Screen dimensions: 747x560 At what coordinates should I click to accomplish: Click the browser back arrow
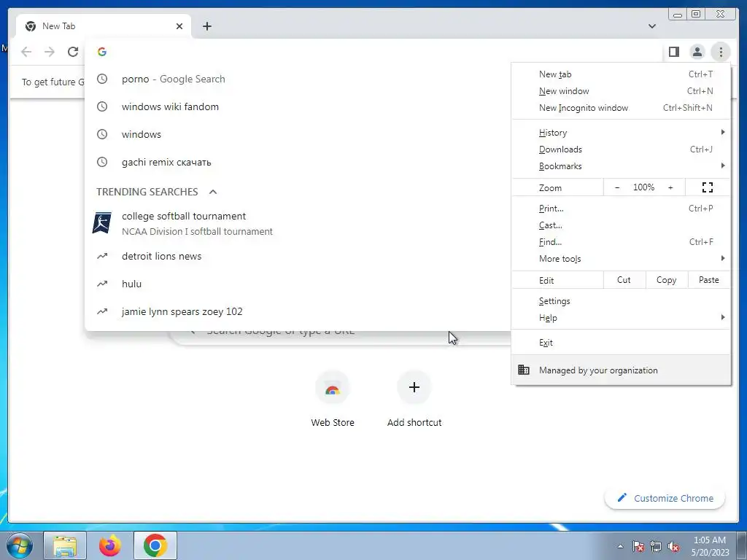26,52
